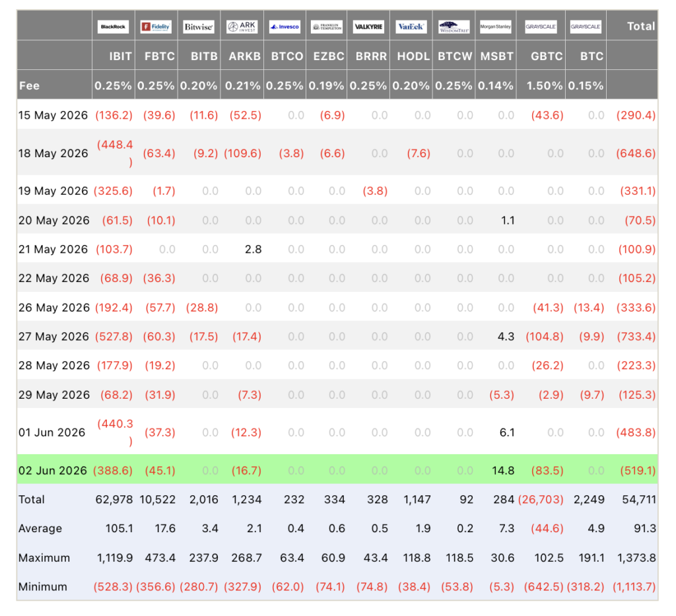Click the Fidelity logo icon

pos(156,26)
